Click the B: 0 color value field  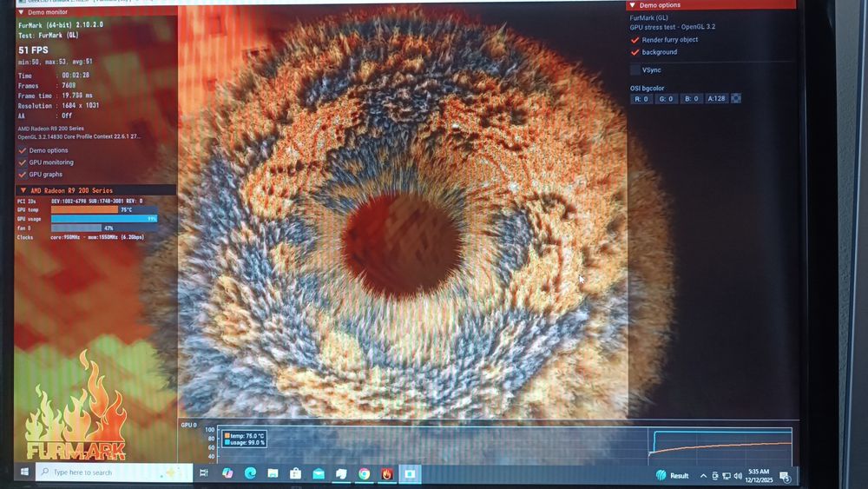tap(692, 98)
